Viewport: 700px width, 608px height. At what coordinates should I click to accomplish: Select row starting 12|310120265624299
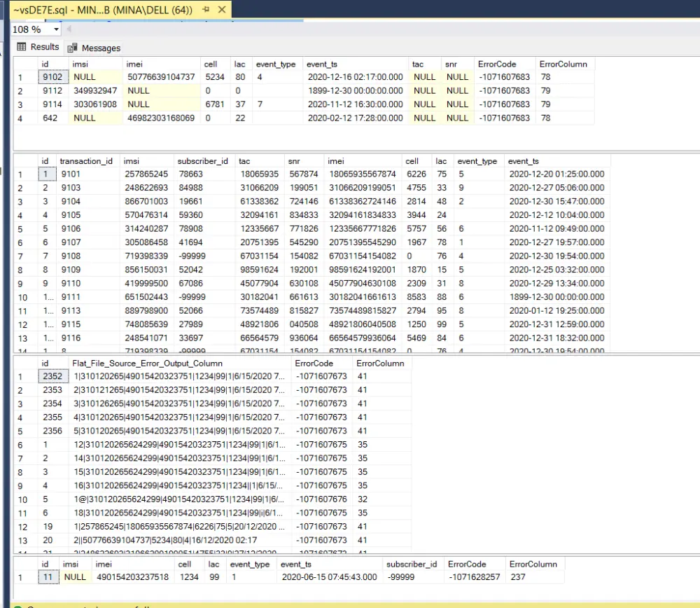click(x=179, y=445)
